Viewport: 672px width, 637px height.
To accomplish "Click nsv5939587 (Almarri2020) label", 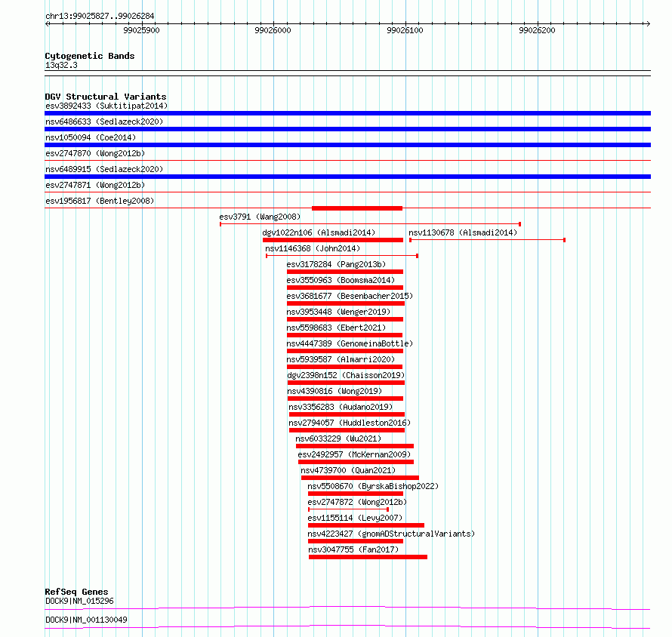I will coord(341,359).
